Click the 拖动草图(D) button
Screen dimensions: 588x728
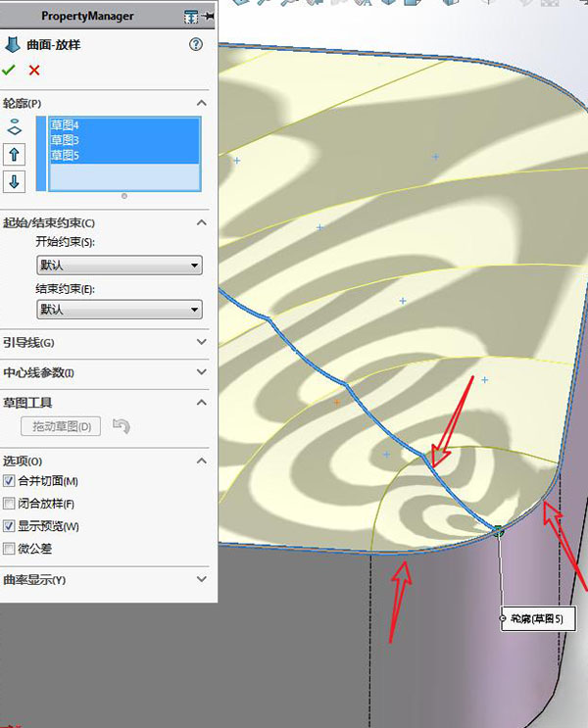point(61,426)
